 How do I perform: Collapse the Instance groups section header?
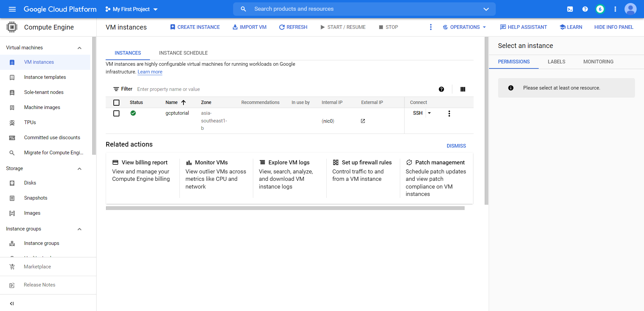click(x=79, y=229)
